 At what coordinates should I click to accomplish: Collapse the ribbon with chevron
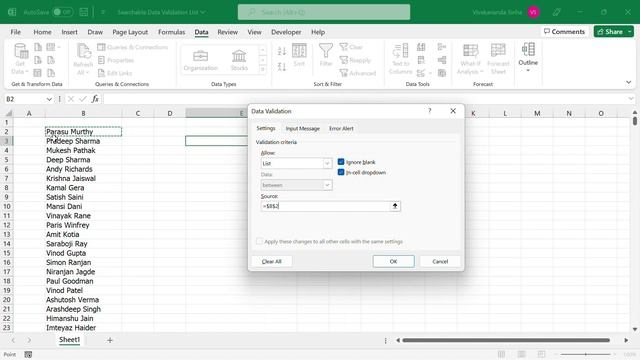tap(629, 82)
